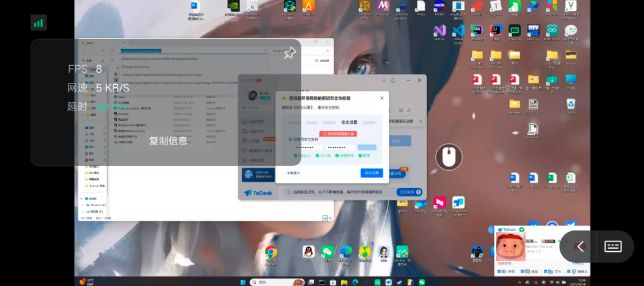Open Xshell desktop icon
This screenshot has width=644, height=286.
(x=477, y=8)
